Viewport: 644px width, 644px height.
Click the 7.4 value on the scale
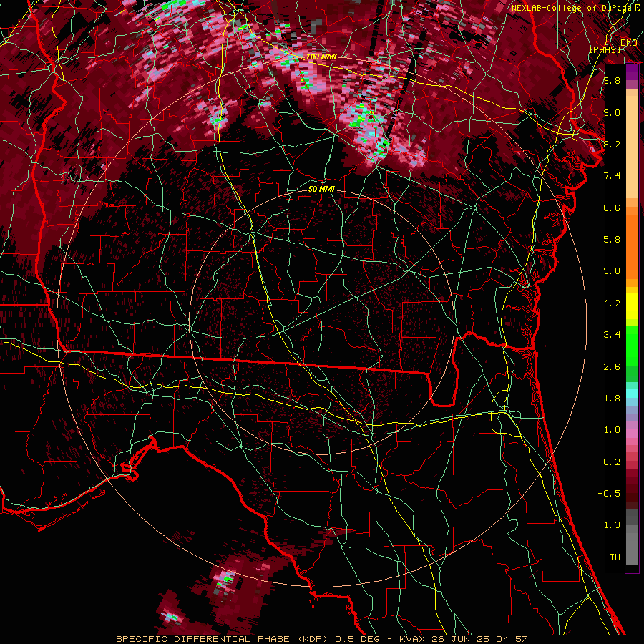click(612, 176)
